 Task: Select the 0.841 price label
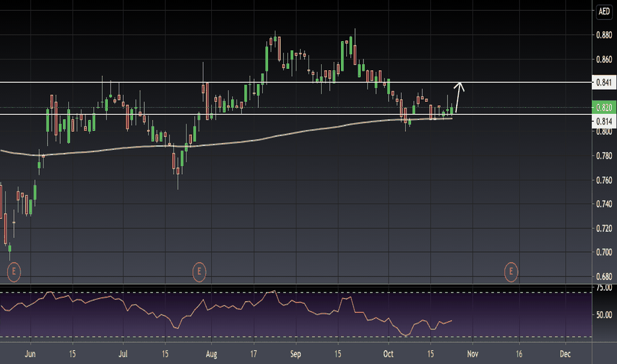click(604, 82)
